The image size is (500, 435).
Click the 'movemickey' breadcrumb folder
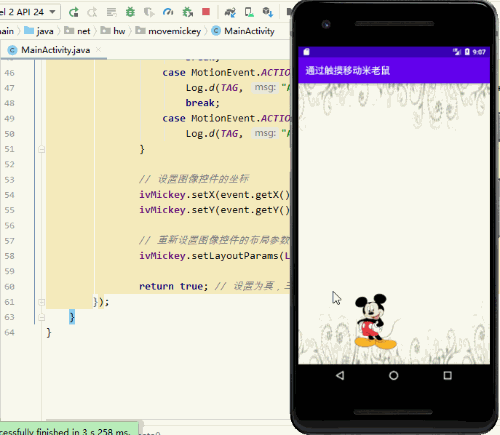[168, 31]
